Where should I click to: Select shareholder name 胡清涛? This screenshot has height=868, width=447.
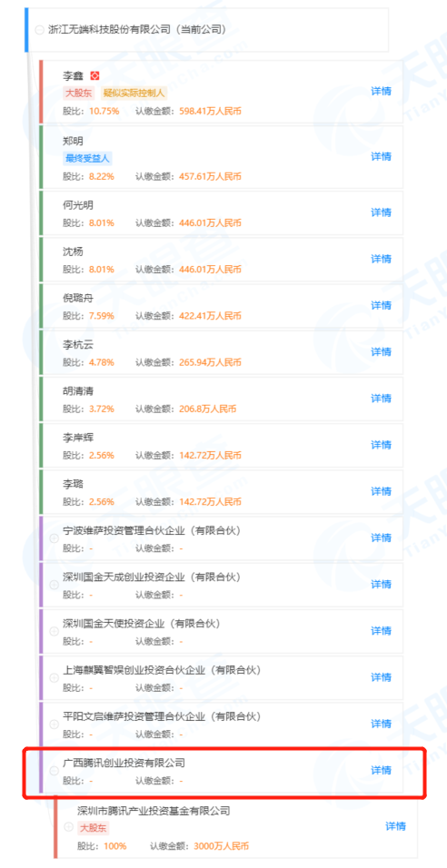pos(78,390)
